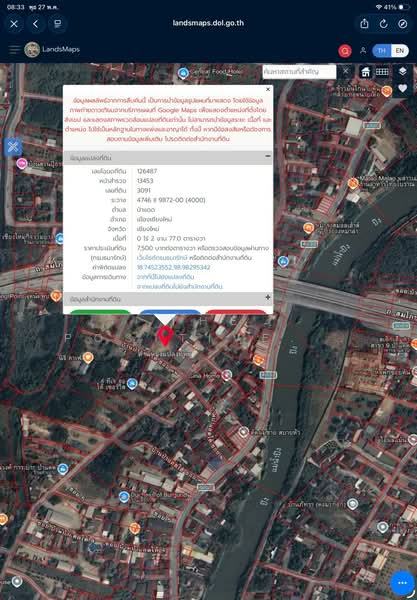Open the grid/table icon on map toolbar
This screenshot has height=600, width=417.
tap(382, 72)
